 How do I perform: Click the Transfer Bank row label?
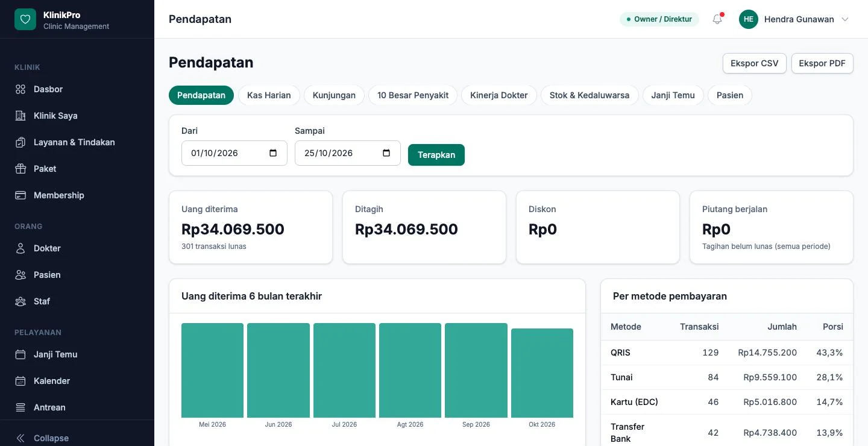[x=627, y=433]
